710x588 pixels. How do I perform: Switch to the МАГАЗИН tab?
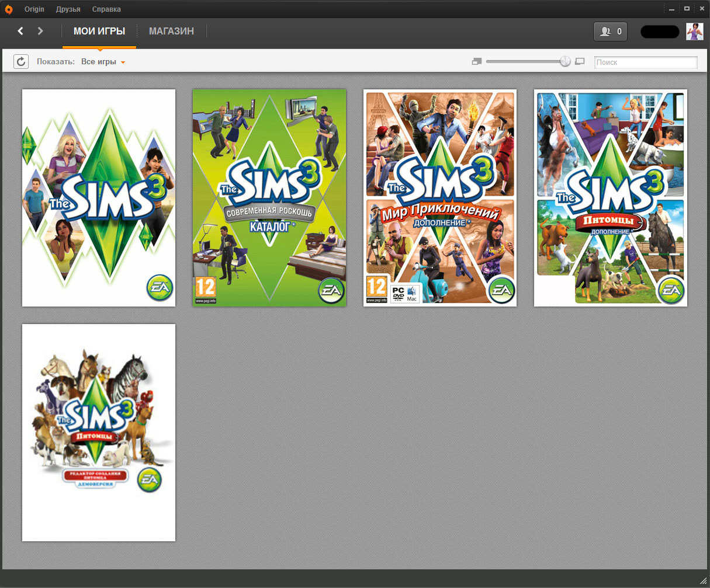[171, 31]
